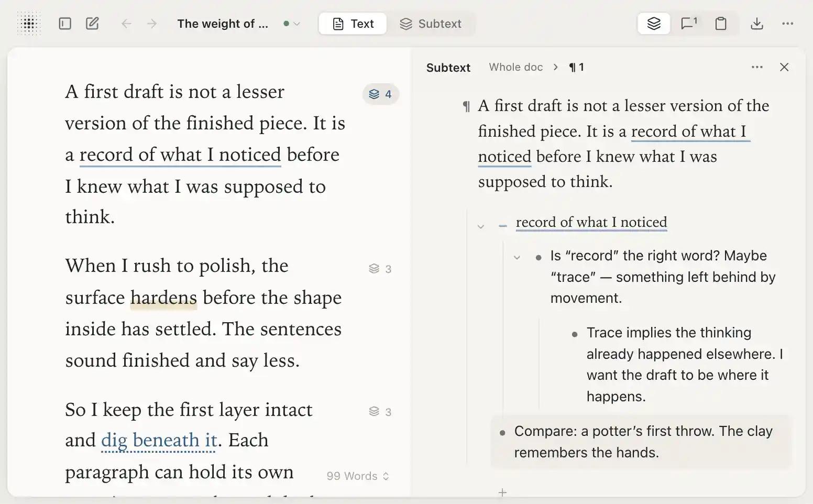The height and width of the screenshot is (504, 813).
Task: Click the paragraph "When I rush to polish"
Action: pos(203,313)
